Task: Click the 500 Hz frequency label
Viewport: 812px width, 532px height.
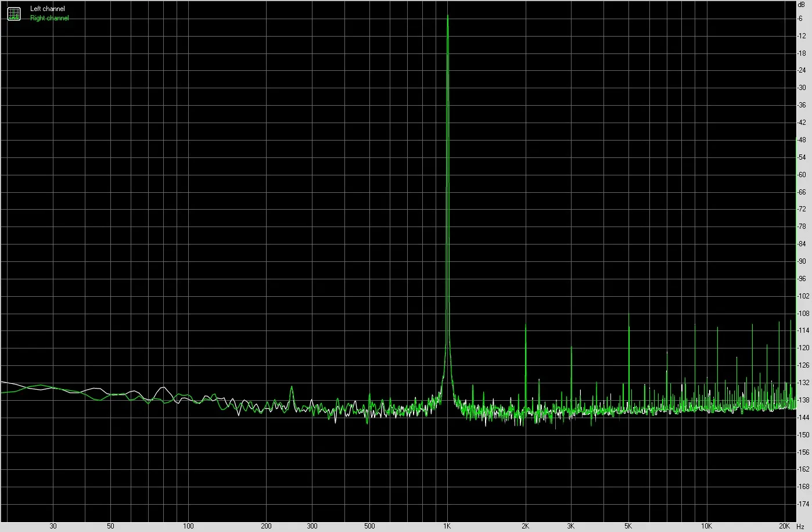Action: tap(369, 526)
